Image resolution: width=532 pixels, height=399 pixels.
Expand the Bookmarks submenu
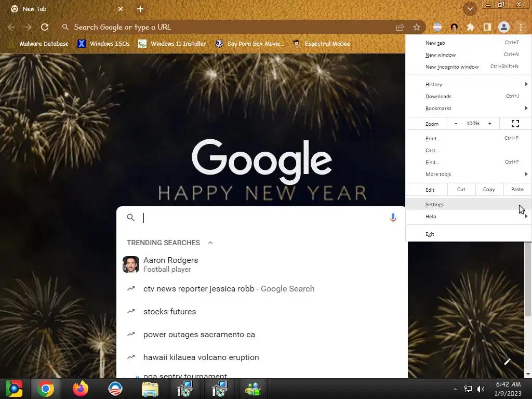coord(469,108)
